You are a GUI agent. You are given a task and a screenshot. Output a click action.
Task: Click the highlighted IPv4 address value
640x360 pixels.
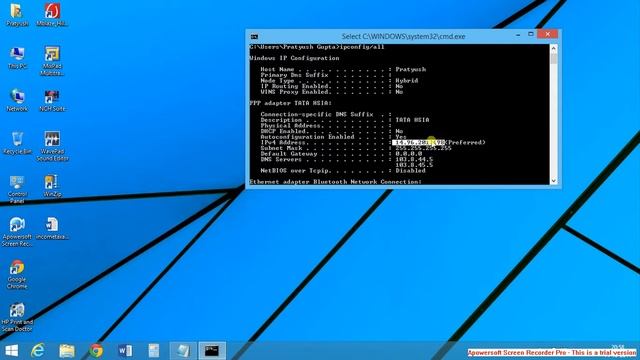point(418,142)
